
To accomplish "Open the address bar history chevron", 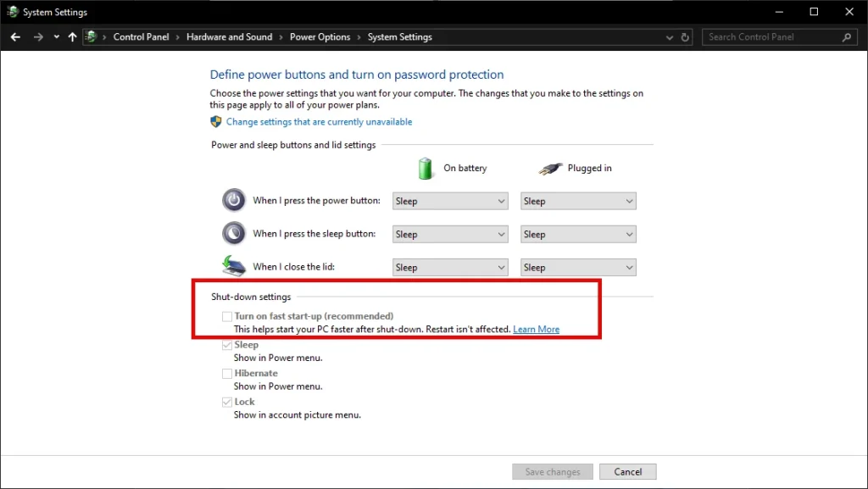I will point(669,36).
